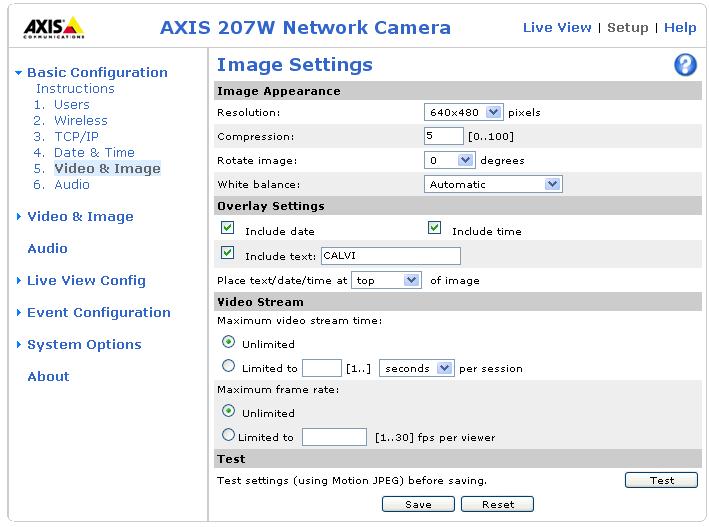This screenshot has height=527, width=709.
Task: Open step 4 Date & Time
Action: tap(95, 152)
